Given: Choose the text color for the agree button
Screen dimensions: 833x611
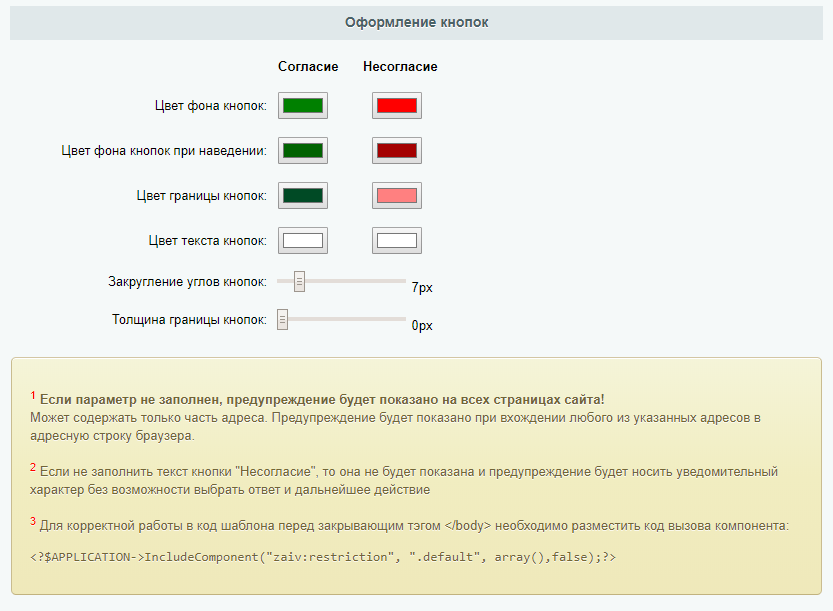Looking at the screenshot, I should [303, 240].
